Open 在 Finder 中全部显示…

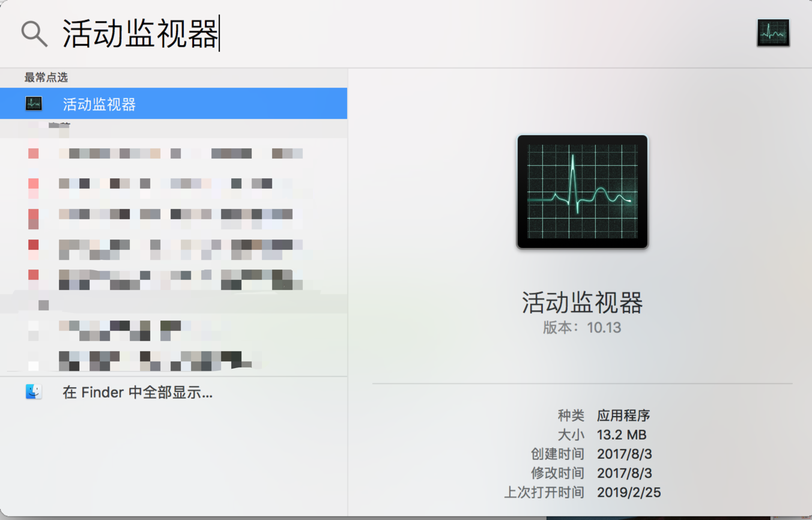[138, 393]
